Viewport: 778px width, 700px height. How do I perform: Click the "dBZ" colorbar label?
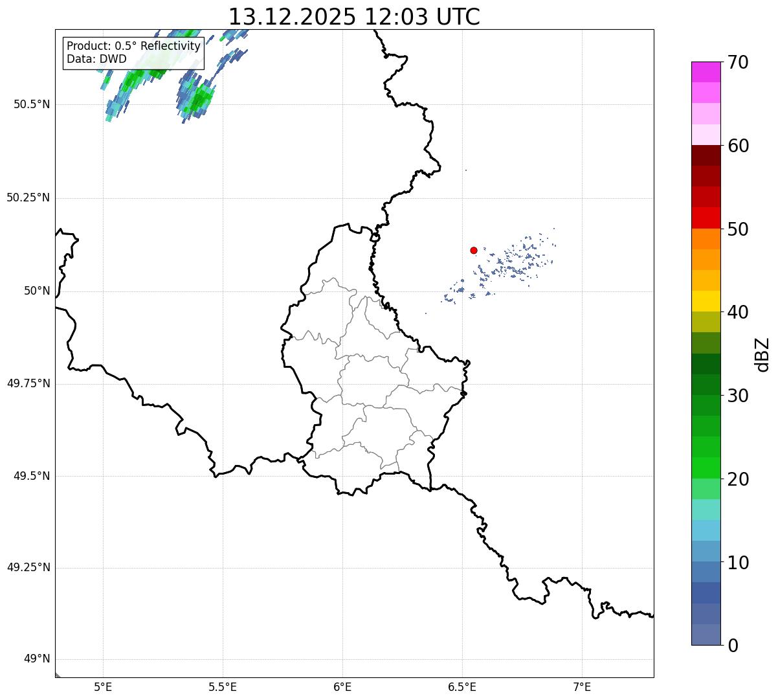coord(762,354)
